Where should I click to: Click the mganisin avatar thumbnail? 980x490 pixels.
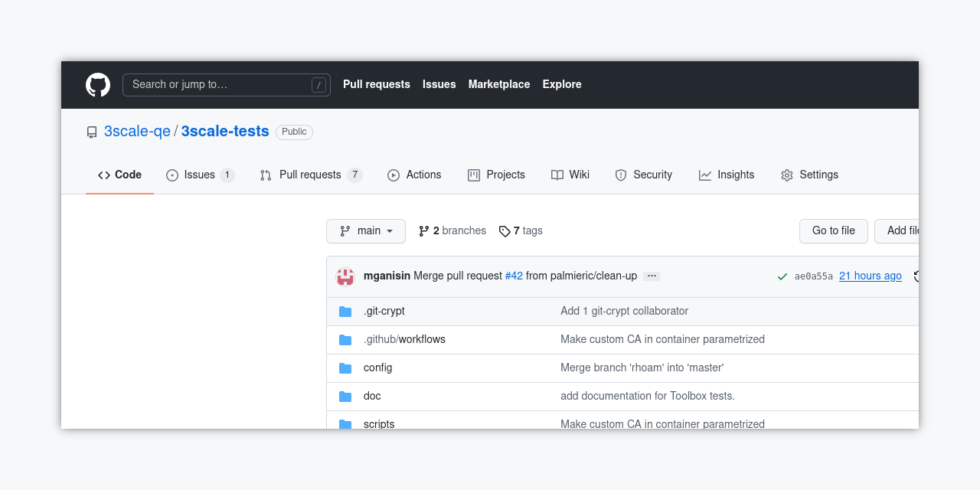pyautogui.click(x=345, y=276)
